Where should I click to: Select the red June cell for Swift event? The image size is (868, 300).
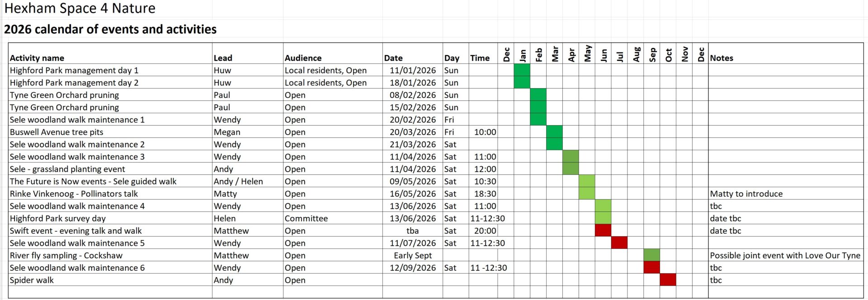point(603,230)
